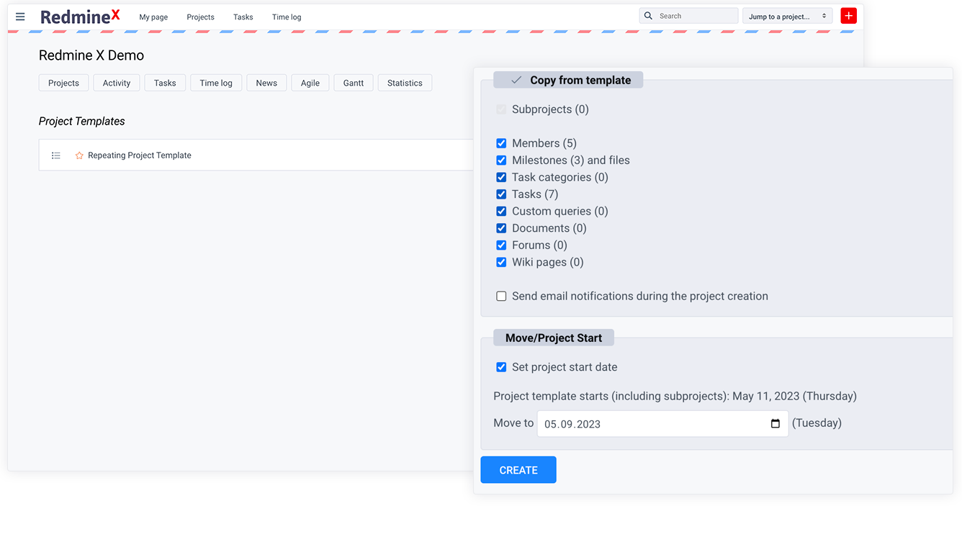This screenshot has height=560, width=962.
Task: Uncheck the Wiki pages (0) checkbox
Action: tap(501, 262)
